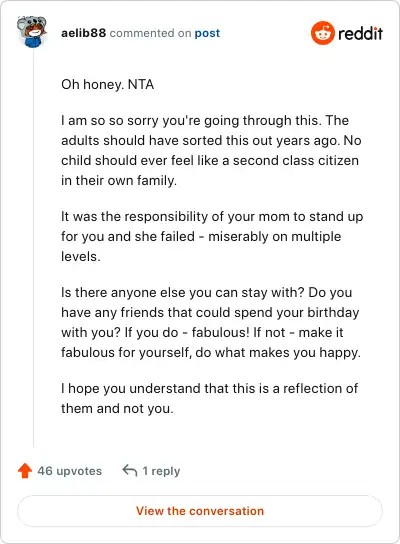Screen dimensions: 400x544
Task: Open aelib88's avatar image
Action: 32,32
